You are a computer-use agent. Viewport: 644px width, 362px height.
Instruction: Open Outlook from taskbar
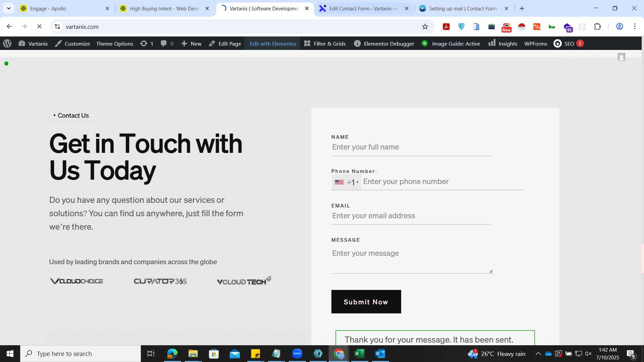pos(380,354)
